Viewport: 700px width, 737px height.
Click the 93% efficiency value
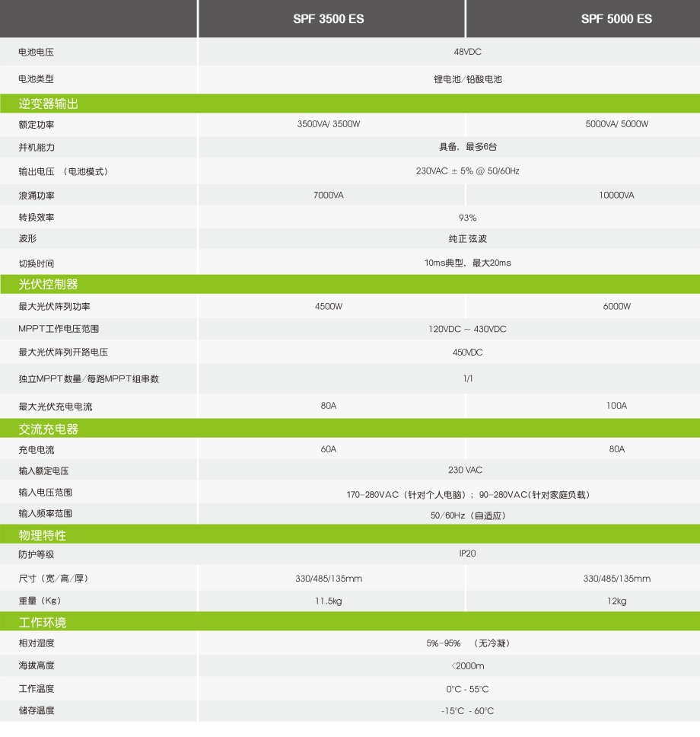click(x=467, y=218)
